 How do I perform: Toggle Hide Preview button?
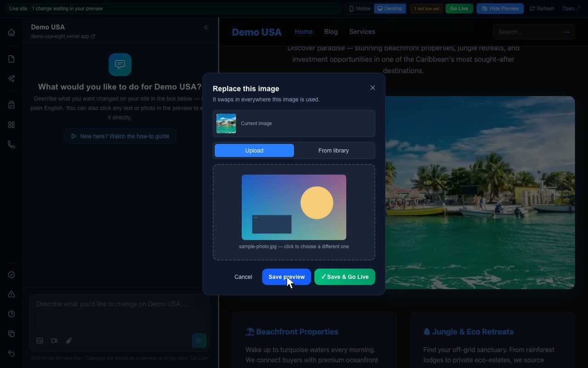click(500, 8)
